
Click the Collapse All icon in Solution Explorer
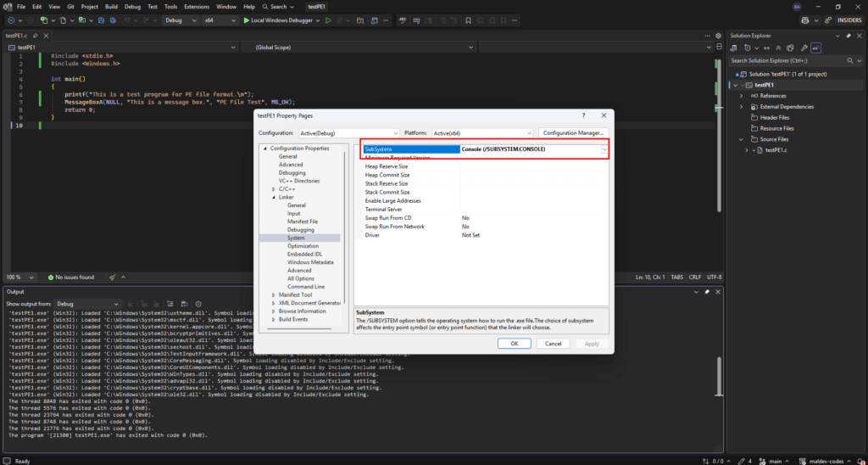(780, 48)
